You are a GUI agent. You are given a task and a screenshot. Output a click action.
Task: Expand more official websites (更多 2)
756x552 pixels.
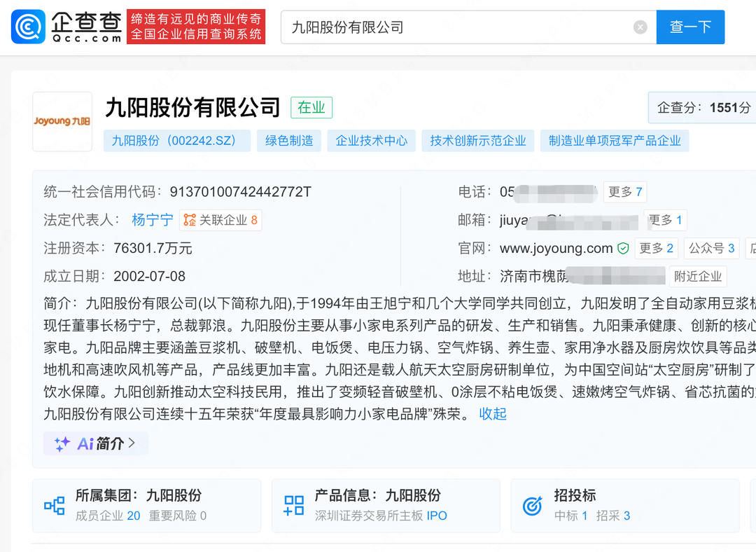(657, 248)
